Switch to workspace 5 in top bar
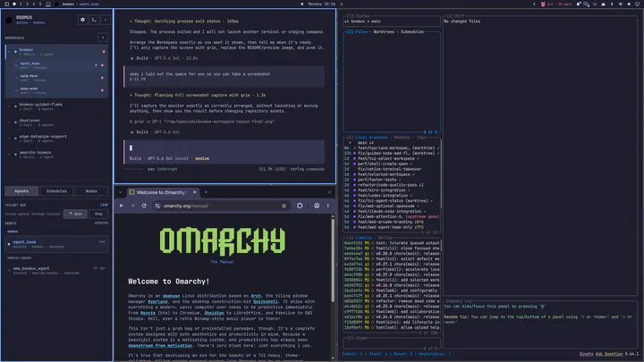644x362 pixels. tap(40, 4)
